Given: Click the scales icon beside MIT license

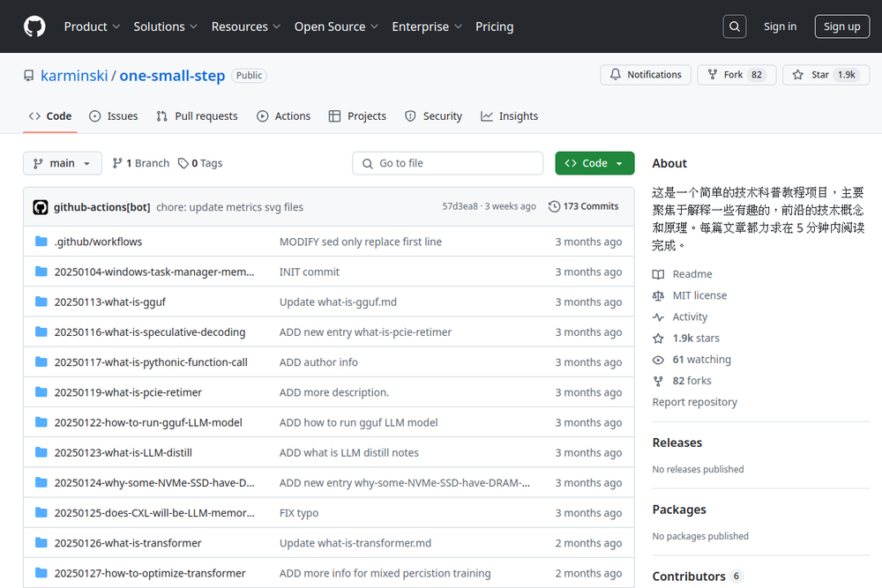Looking at the screenshot, I should (658, 295).
